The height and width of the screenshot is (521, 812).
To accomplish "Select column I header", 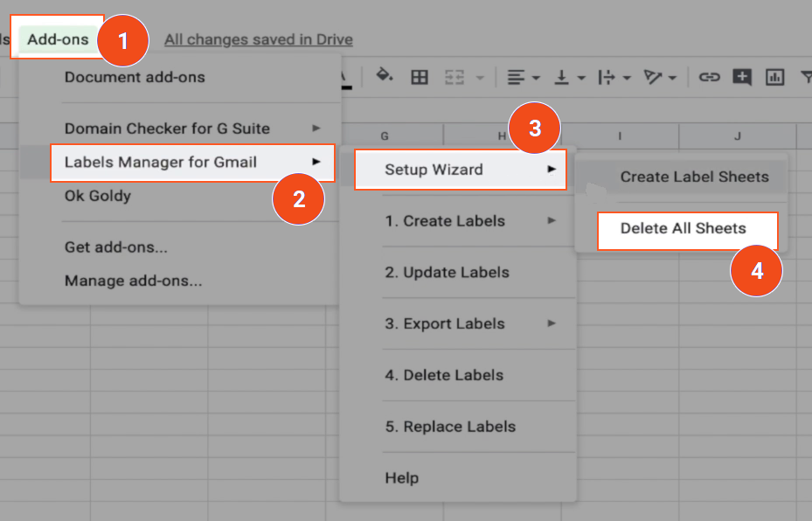I will point(620,136).
